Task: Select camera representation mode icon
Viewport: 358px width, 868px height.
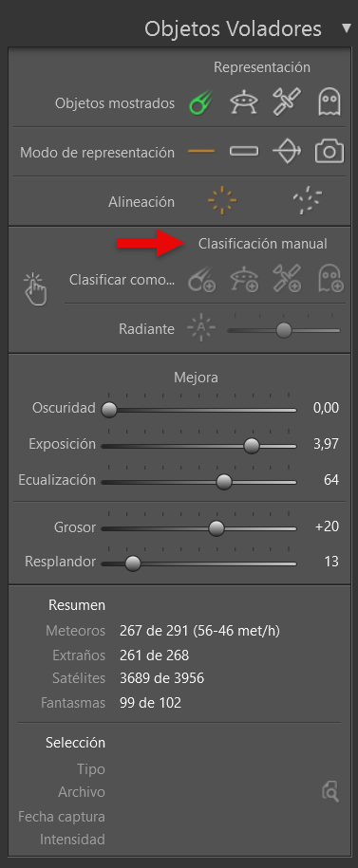Action: (330, 152)
